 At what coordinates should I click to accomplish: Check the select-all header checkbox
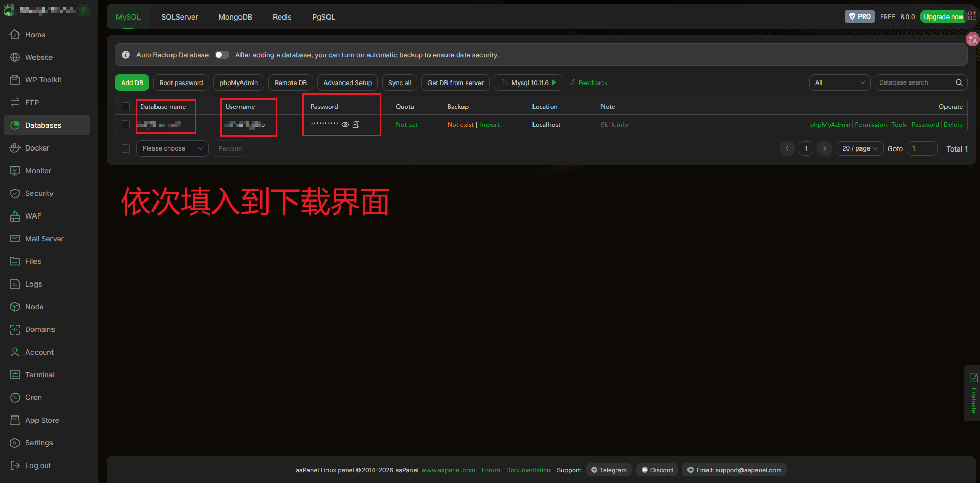tap(126, 106)
